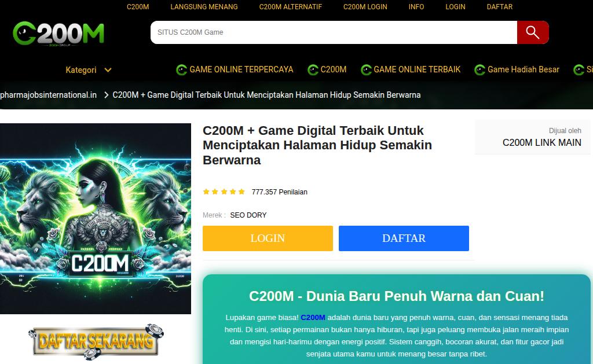This screenshot has height=364, width=593.
Task: Open the pharmajobsinternational.in breadcrumb link
Action: point(49,95)
